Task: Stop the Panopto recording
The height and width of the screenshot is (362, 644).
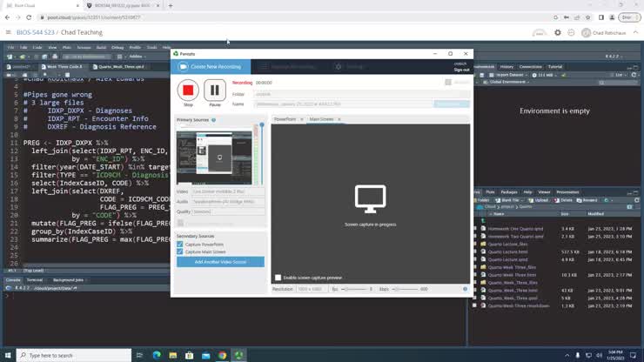Action: [188, 90]
